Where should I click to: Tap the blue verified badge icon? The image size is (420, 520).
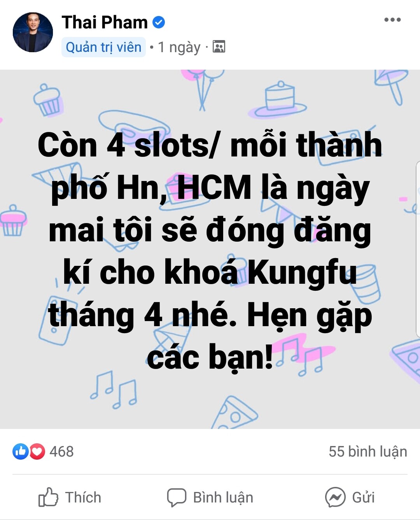[x=158, y=22]
